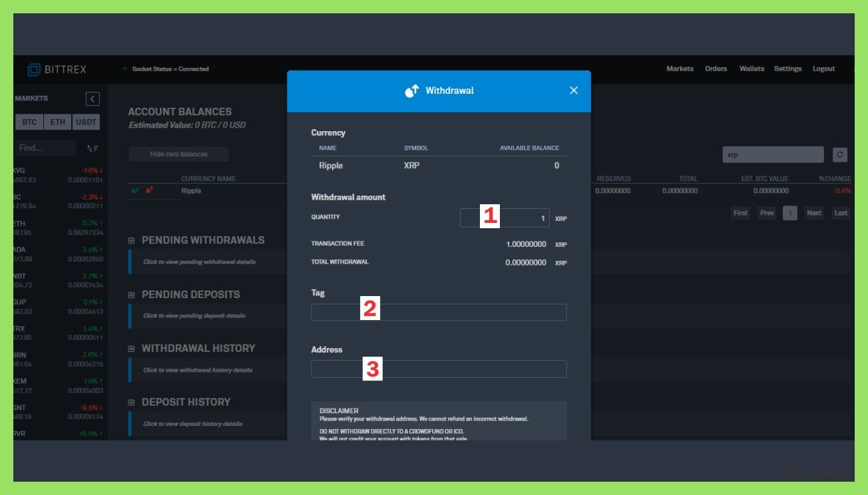Screen dimensions: 868x495
Task: Focus the Tag input field
Action: point(439,312)
